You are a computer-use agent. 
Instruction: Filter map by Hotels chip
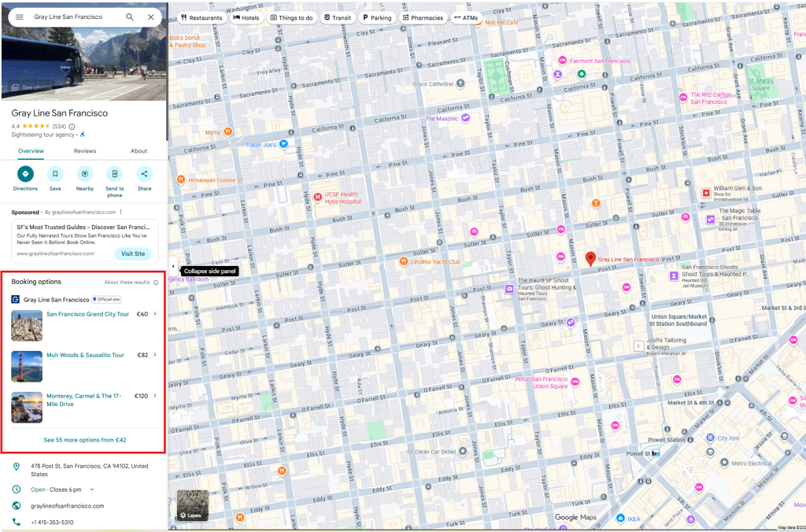tap(246, 17)
